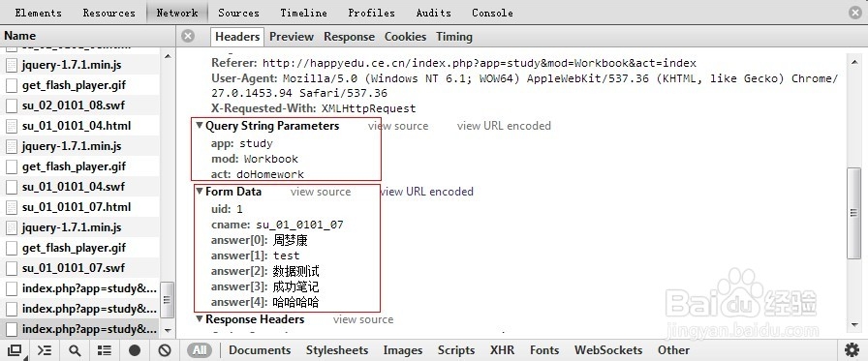The height and width of the screenshot is (361, 868).
Task: Select the mod: Workbook parameter
Action: click(255, 159)
